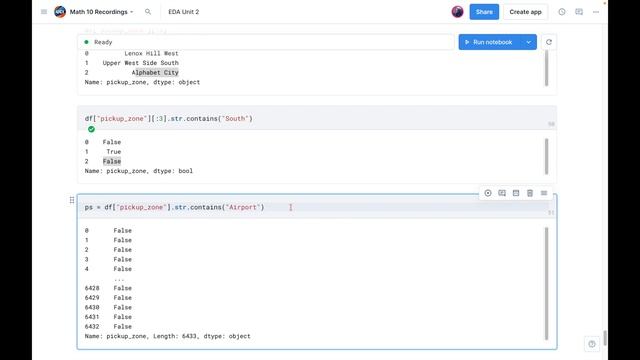Select the row 4 False output
The image size is (640, 360).
point(108,269)
